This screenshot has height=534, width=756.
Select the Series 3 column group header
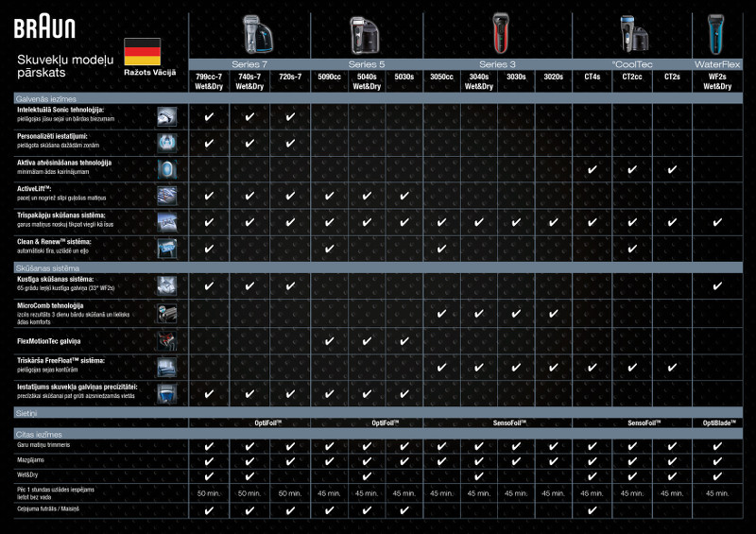(x=498, y=64)
